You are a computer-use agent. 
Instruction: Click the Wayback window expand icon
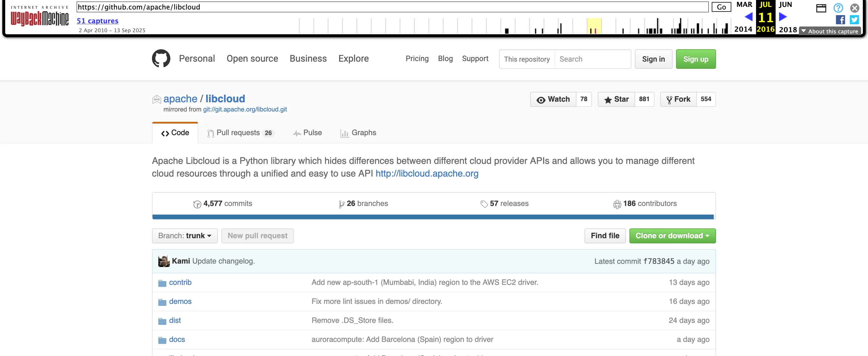821,8
